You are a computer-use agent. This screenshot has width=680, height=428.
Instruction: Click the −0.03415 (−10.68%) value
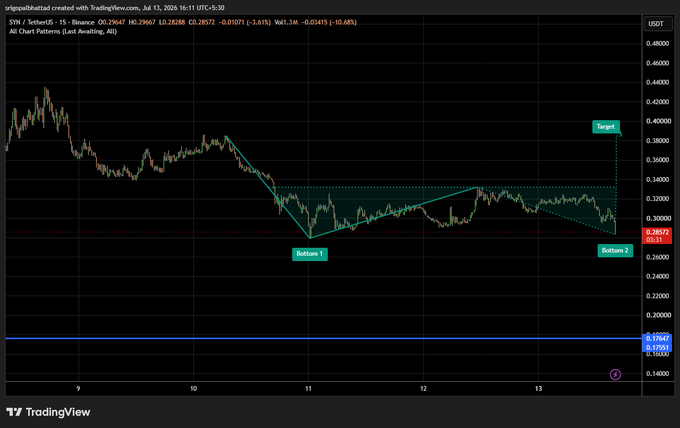[x=329, y=22]
